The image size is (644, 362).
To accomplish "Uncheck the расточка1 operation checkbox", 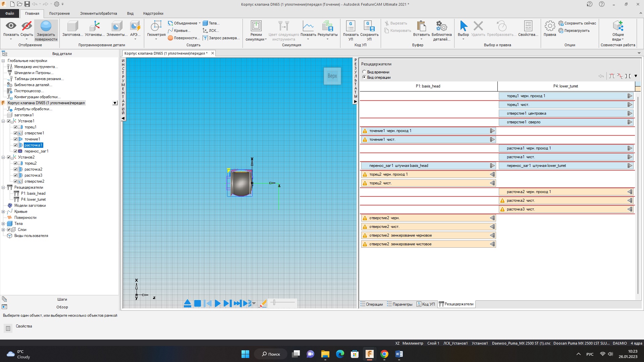I will tap(15, 145).
